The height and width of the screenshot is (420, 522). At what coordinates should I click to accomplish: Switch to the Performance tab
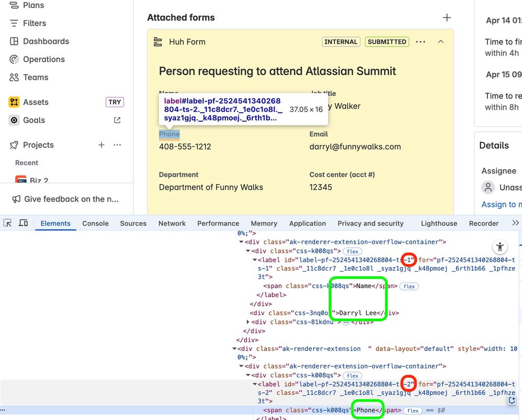coord(218,223)
